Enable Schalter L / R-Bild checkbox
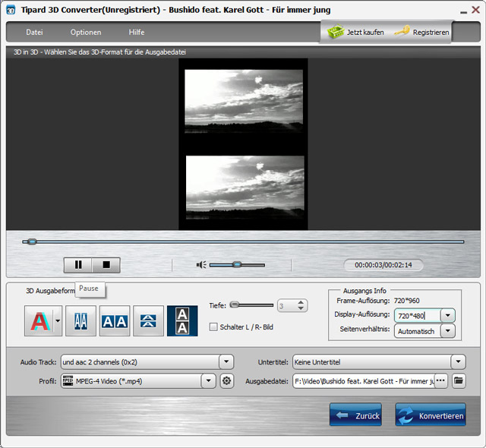Viewport: 486px width, 448px height. tap(213, 327)
